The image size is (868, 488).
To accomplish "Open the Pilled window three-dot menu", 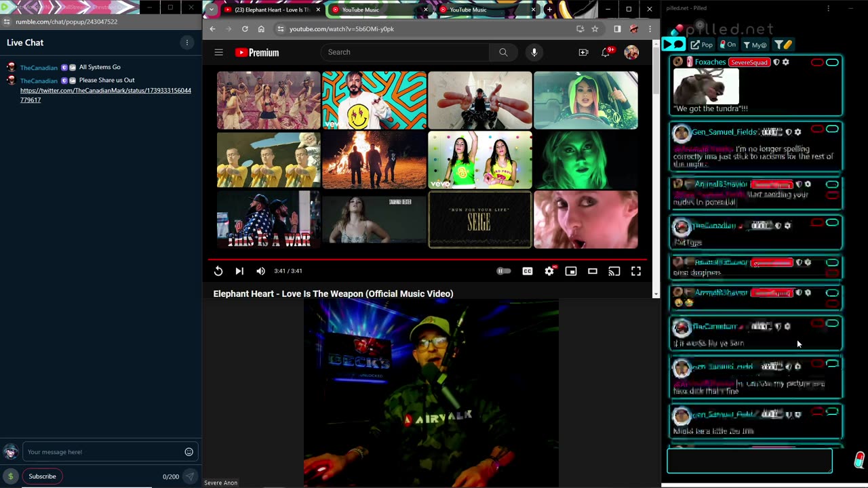I will (828, 8).
